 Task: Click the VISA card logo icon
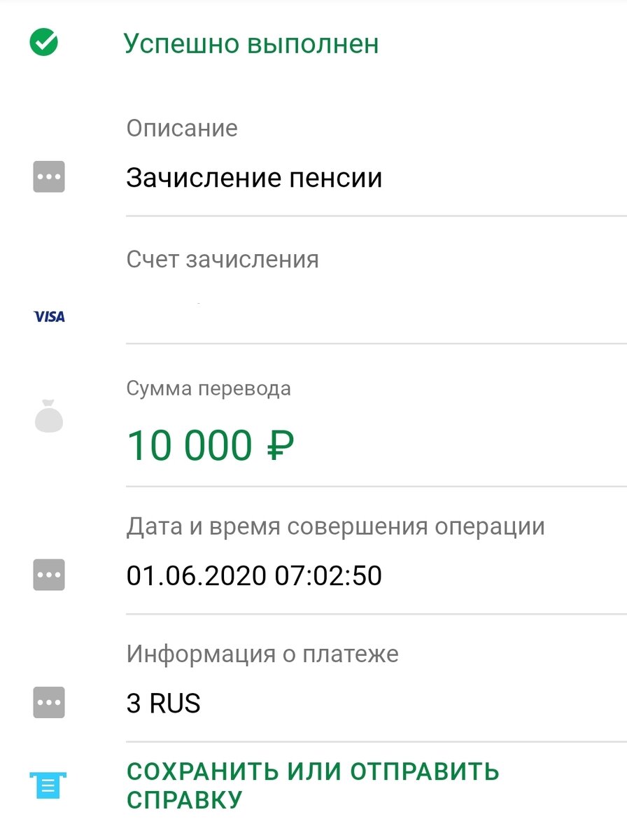[x=49, y=316]
